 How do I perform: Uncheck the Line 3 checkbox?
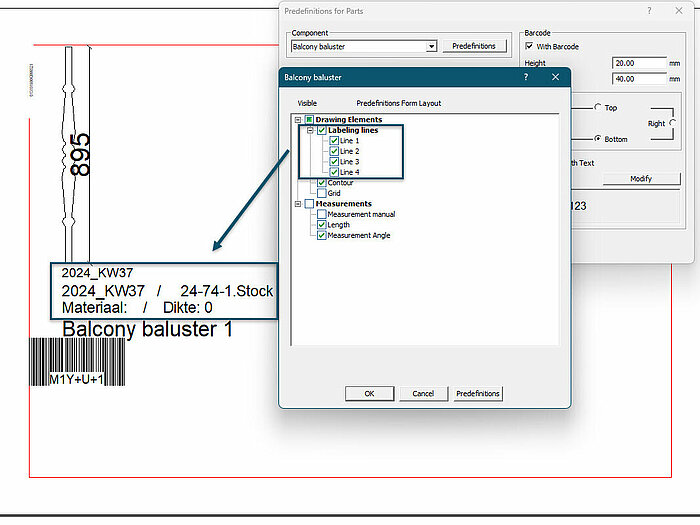click(334, 162)
